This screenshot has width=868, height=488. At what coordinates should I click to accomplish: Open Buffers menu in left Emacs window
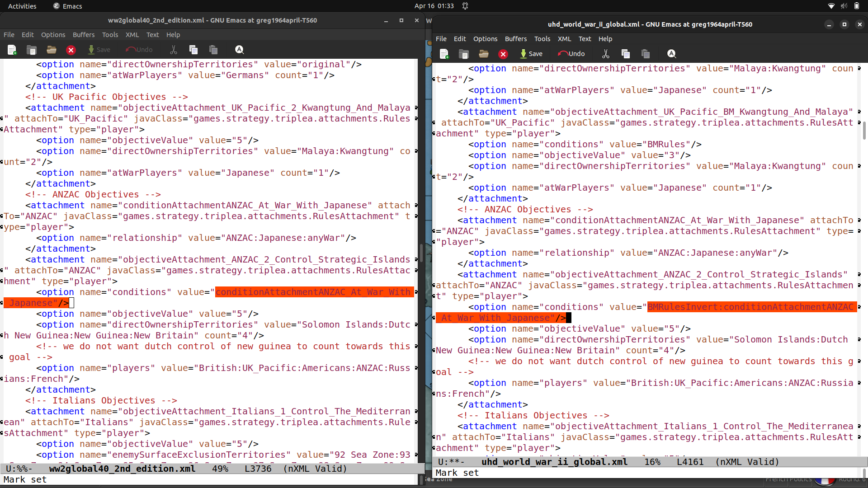84,35
